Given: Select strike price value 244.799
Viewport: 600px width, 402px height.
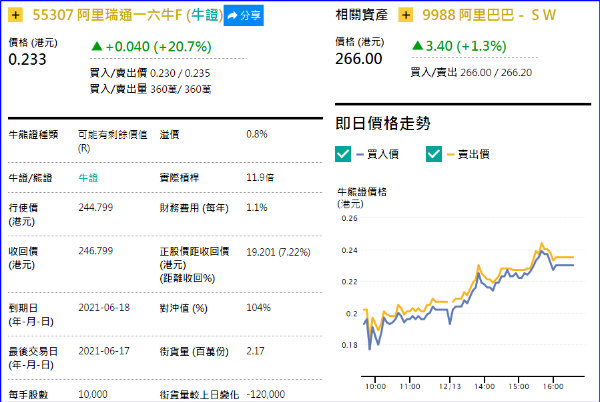Looking at the screenshot, I should point(96,207).
